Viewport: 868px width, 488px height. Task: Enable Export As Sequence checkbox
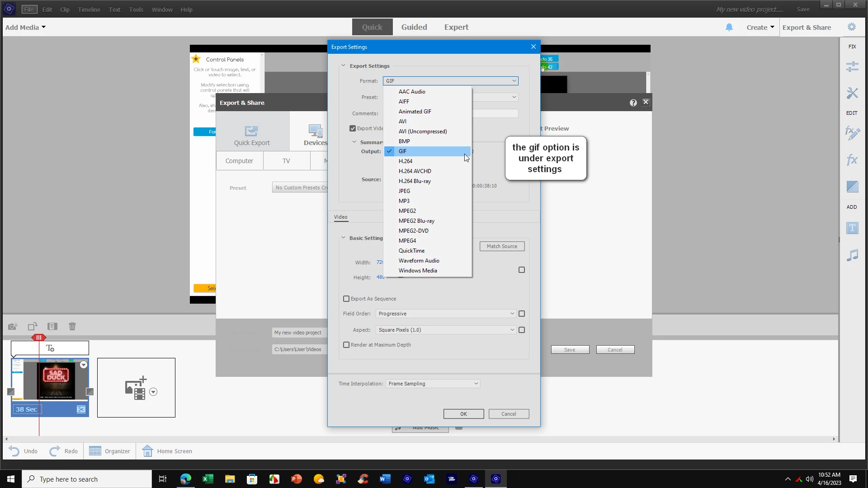click(x=346, y=299)
